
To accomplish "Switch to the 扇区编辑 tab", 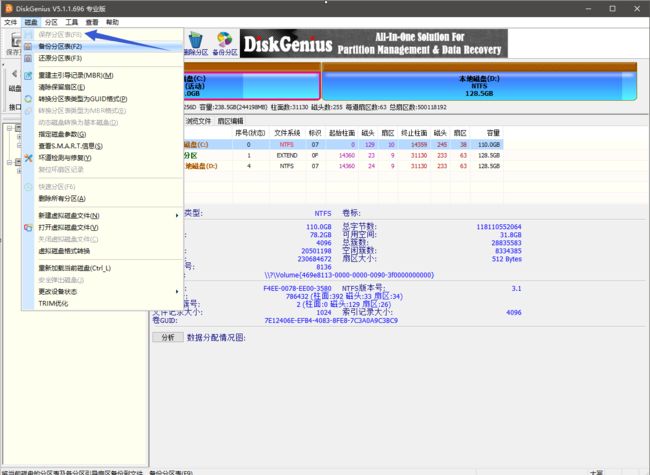I will tap(230, 121).
